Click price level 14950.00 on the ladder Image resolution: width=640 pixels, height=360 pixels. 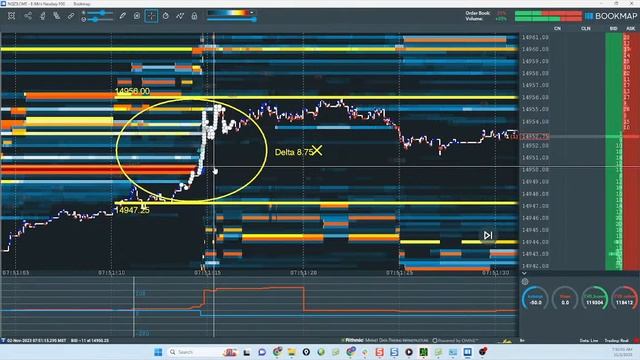(x=535, y=169)
